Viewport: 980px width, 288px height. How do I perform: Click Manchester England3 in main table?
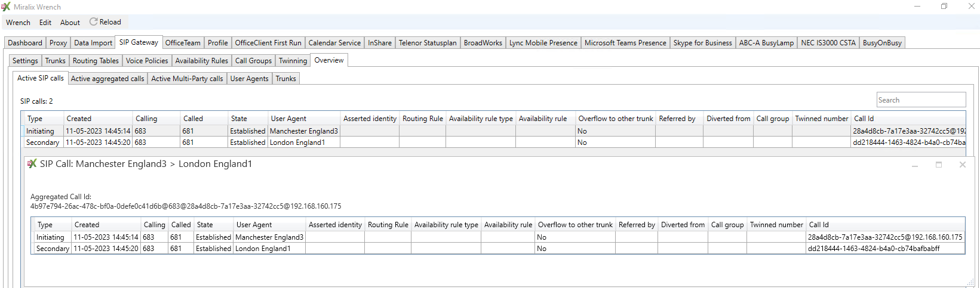click(x=304, y=131)
